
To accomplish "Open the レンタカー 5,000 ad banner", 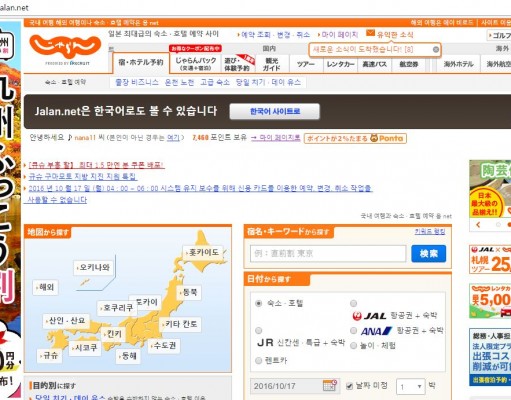I will 490,301.
